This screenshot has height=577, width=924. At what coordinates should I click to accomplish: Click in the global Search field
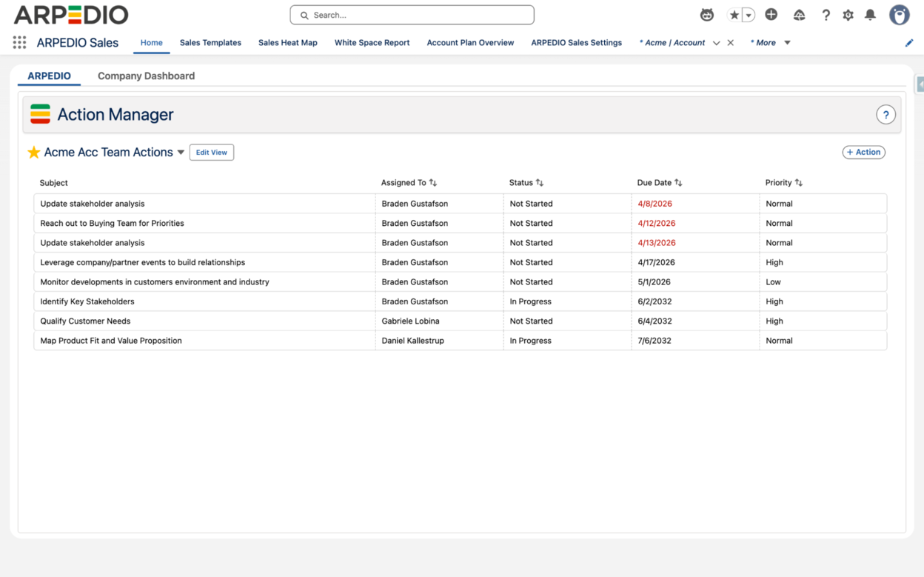[412, 15]
